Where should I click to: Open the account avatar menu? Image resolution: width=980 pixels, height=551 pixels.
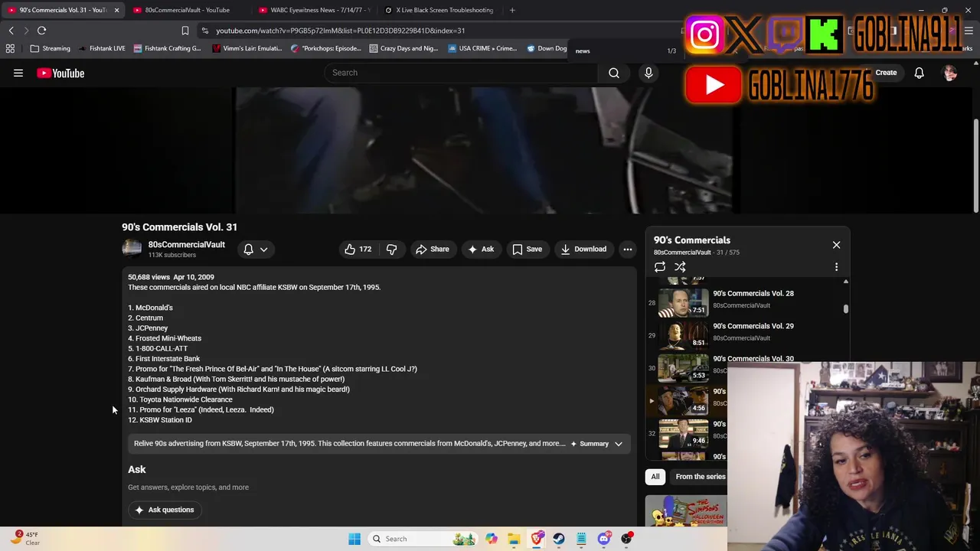950,73
